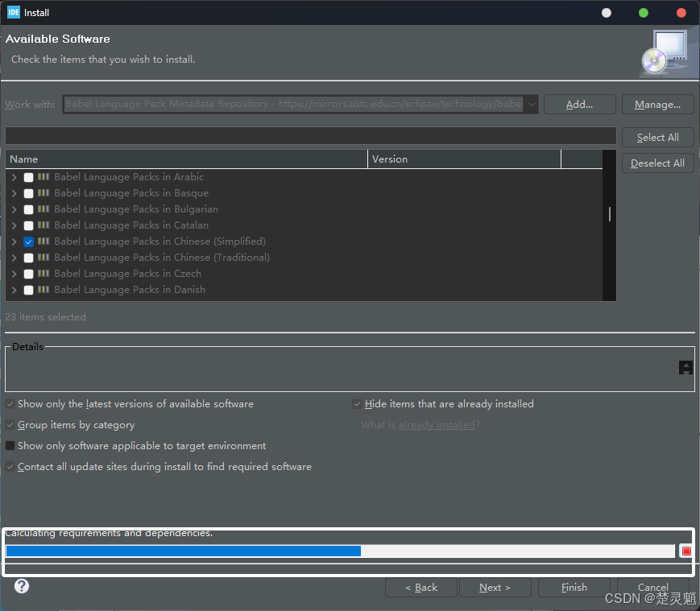Enable Show only software applicable to target
Screen dimensions: 700x611
[x=10, y=445]
